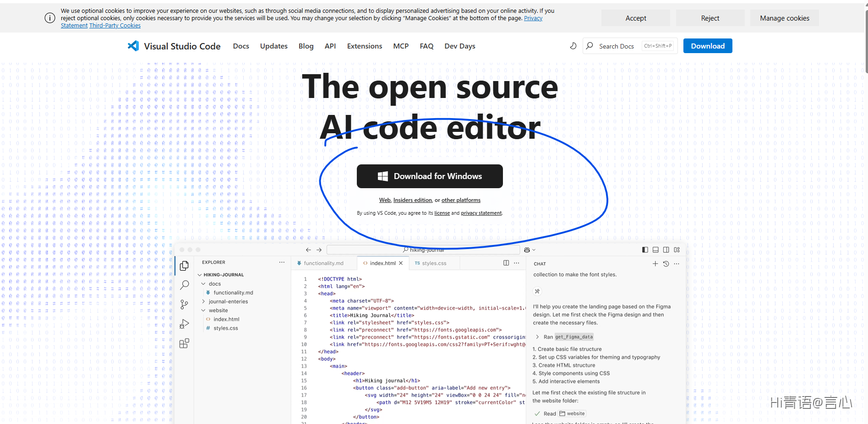Click the Download for Windows button
This screenshot has height=424, width=868.
tap(430, 176)
